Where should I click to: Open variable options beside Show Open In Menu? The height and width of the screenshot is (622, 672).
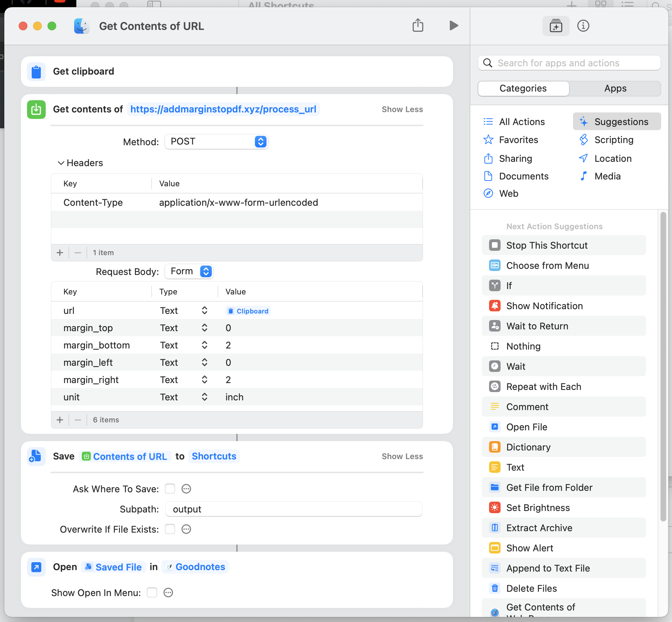[x=168, y=592]
